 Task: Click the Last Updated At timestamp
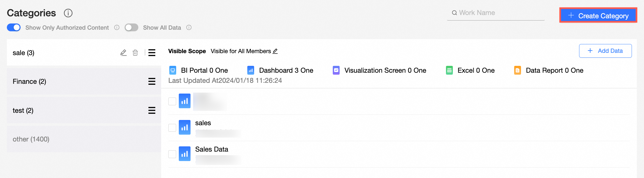225,81
